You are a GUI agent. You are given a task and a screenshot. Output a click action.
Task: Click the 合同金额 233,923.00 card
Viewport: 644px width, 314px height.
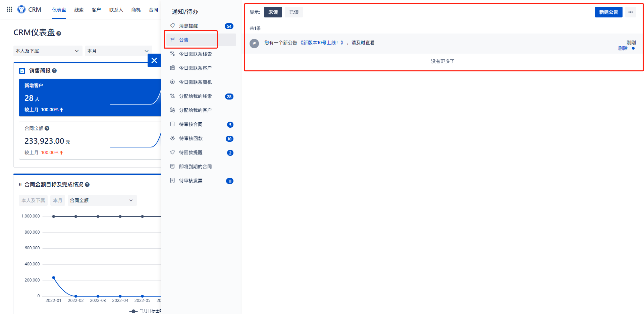90,140
